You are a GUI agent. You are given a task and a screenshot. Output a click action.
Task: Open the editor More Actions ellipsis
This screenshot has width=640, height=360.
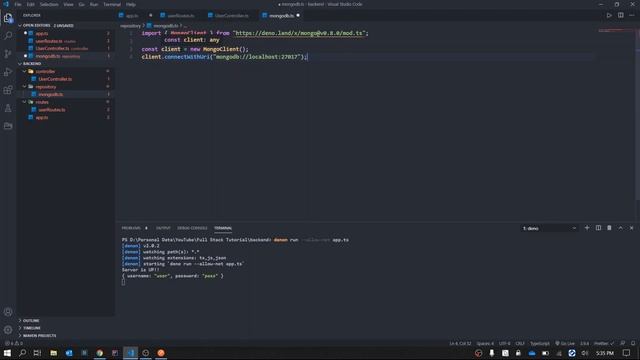632,16
